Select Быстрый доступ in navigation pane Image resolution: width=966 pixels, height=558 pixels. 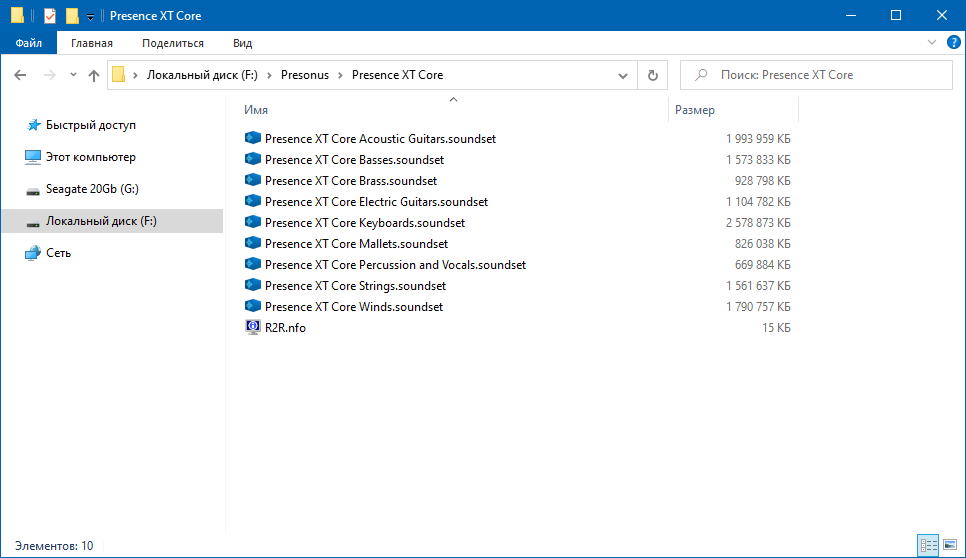click(91, 125)
